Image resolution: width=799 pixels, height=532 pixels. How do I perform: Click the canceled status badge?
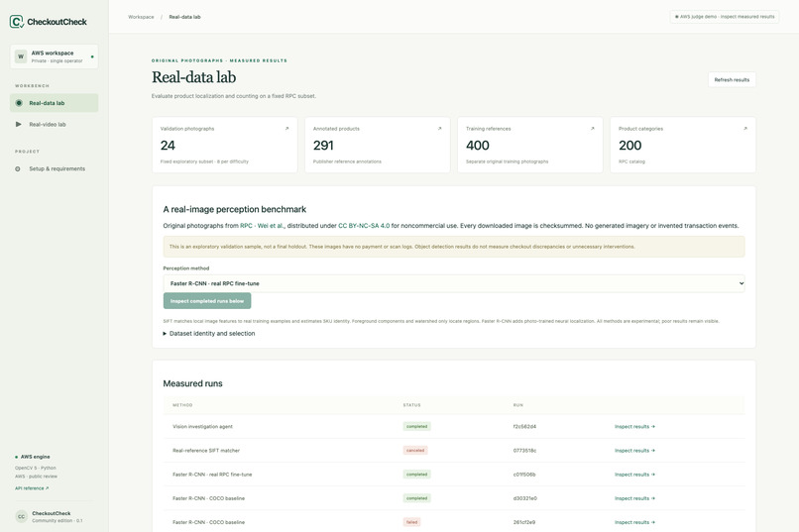(415, 451)
